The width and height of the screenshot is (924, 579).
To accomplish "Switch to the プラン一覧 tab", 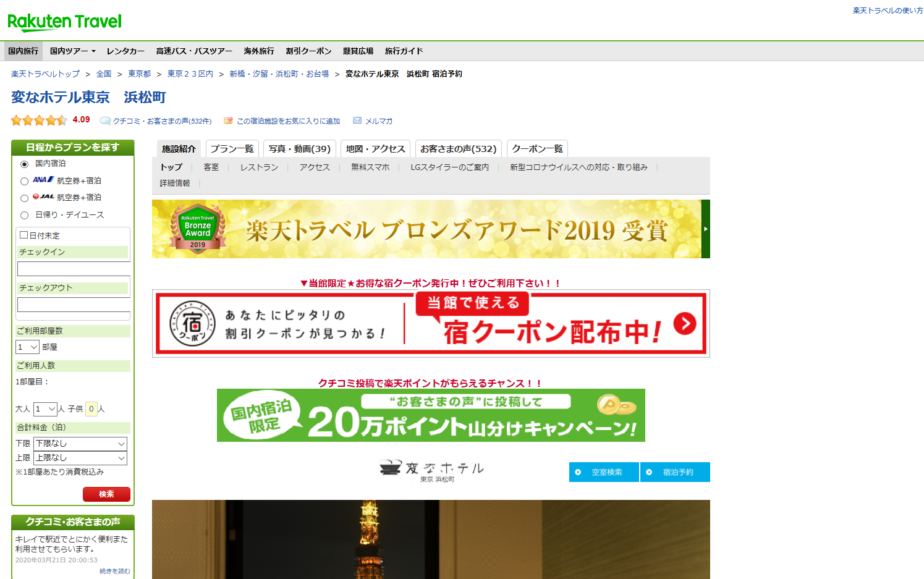I will pyautogui.click(x=232, y=149).
